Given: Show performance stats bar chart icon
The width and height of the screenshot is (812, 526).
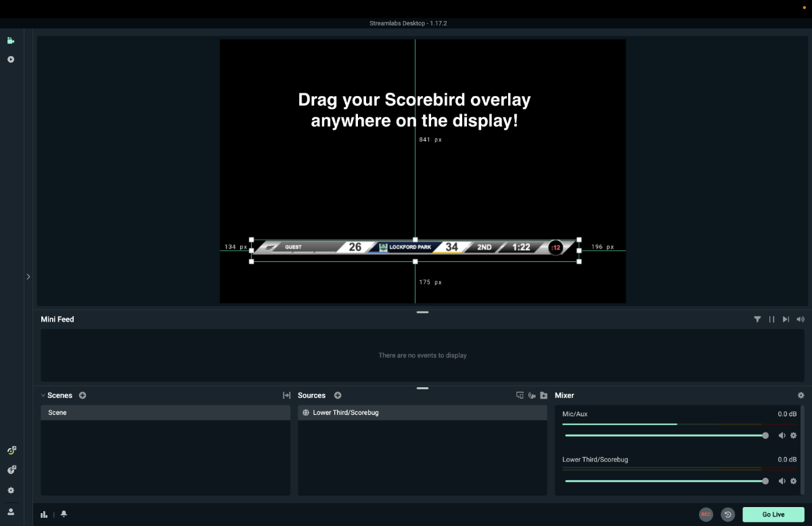Looking at the screenshot, I should pyautogui.click(x=44, y=514).
